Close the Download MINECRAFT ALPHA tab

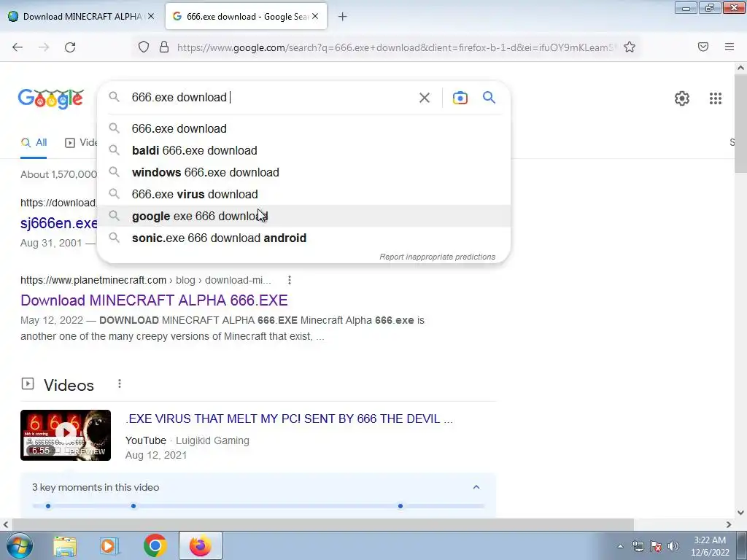coord(151,16)
